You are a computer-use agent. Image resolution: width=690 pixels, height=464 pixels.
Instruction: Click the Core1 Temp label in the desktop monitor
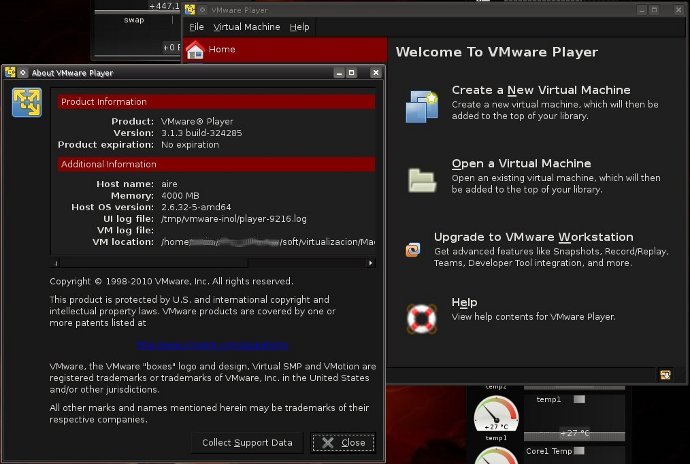pos(549,451)
